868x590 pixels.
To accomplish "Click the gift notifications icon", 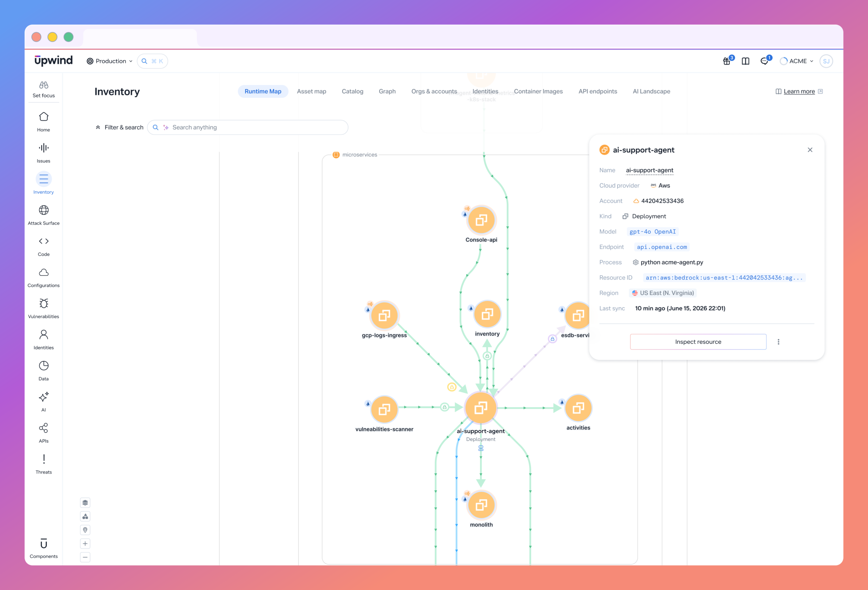I will (x=727, y=61).
